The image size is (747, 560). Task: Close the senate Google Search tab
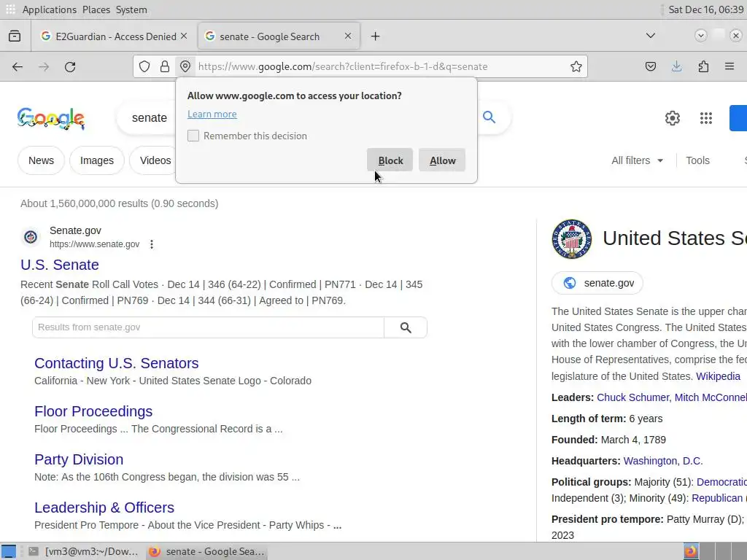click(348, 36)
